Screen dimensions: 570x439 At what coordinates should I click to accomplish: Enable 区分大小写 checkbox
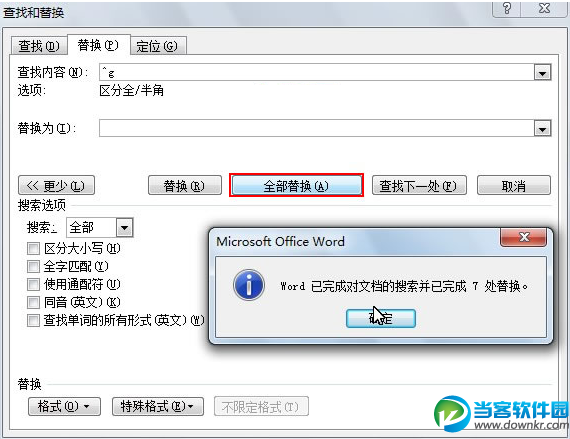(33, 249)
